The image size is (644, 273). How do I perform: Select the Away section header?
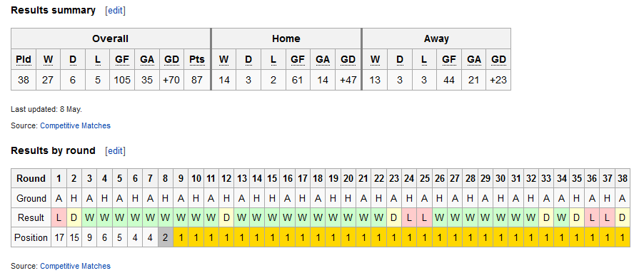(x=436, y=39)
